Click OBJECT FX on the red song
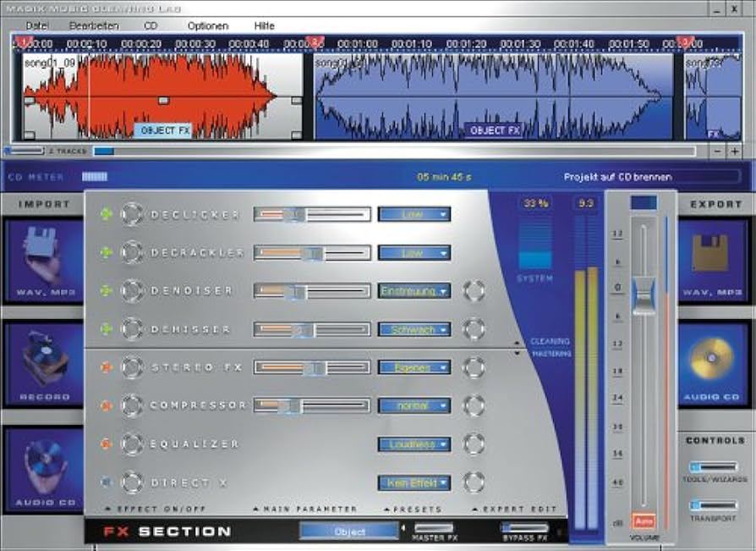This screenshot has width=756, height=551. [x=164, y=130]
